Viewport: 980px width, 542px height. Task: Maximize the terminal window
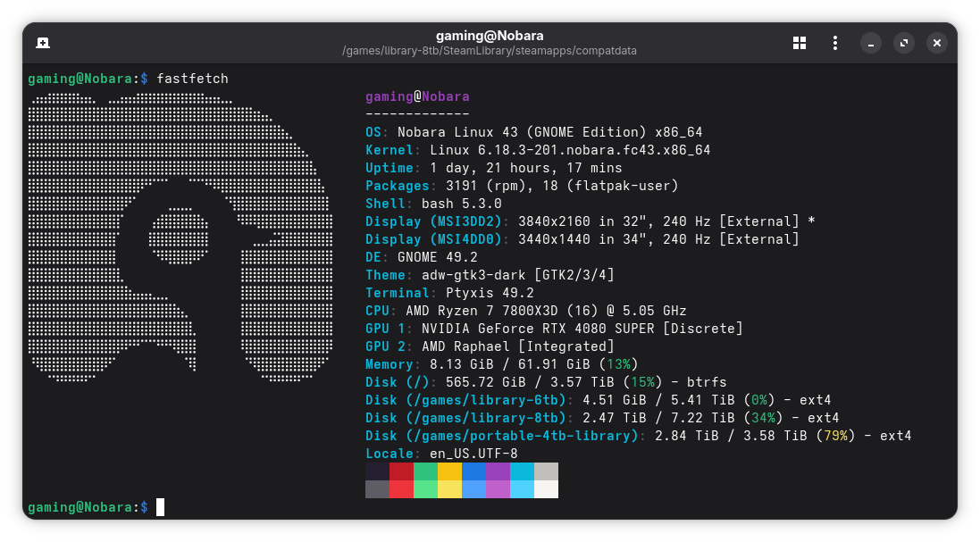click(x=904, y=43)
